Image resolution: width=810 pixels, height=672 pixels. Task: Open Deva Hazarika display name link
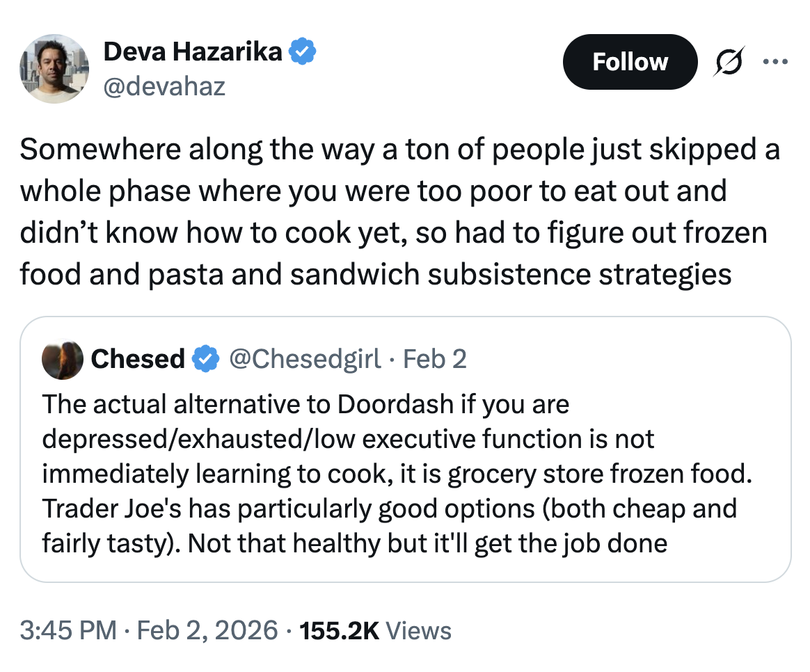pos(192,51)
